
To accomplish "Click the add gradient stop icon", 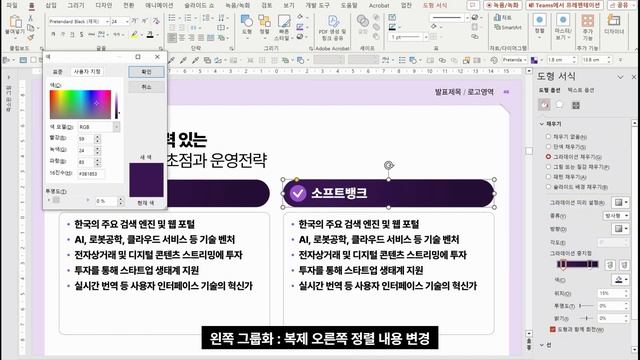I will coord(610,265).
